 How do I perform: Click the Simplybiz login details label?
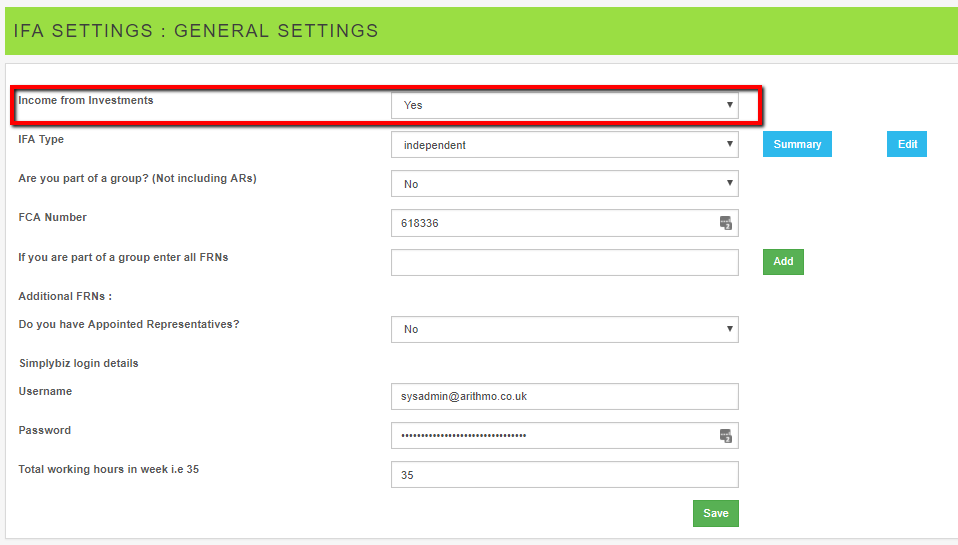coord(78,363)
